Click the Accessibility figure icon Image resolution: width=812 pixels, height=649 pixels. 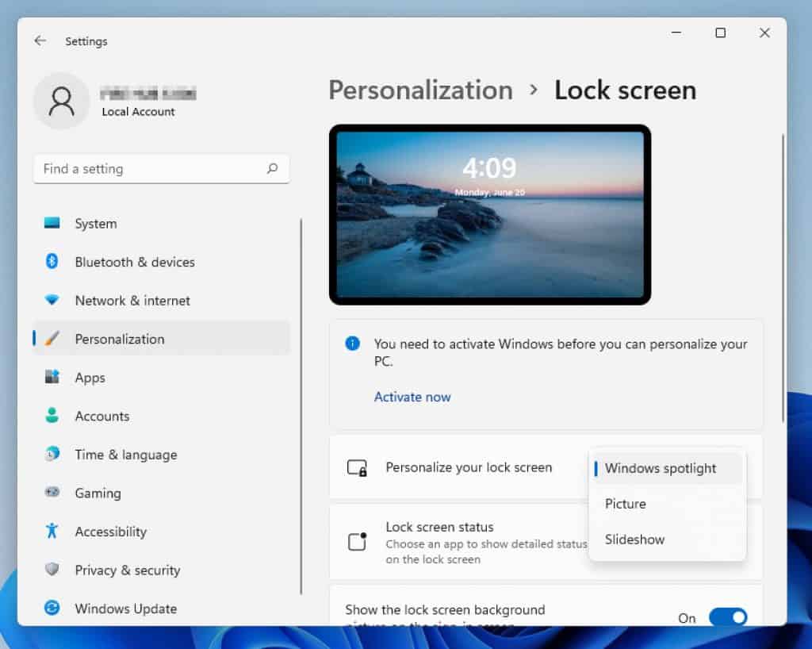[x=52, y=531]
